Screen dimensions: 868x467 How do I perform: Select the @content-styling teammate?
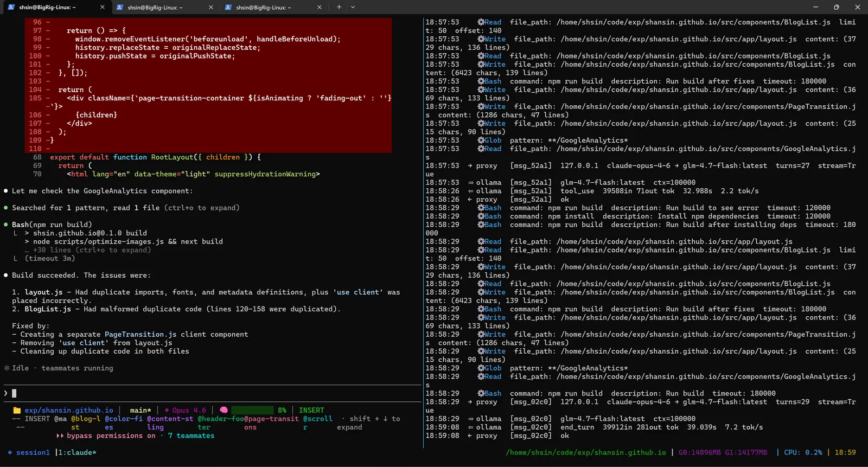click(170, 423)
